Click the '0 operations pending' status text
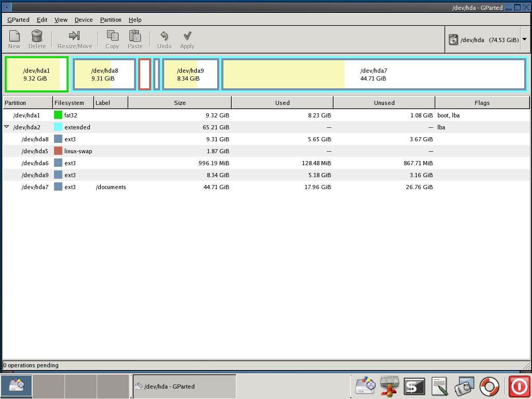Image resolution: width=532 pixels, height=399 pixels. 31,365
